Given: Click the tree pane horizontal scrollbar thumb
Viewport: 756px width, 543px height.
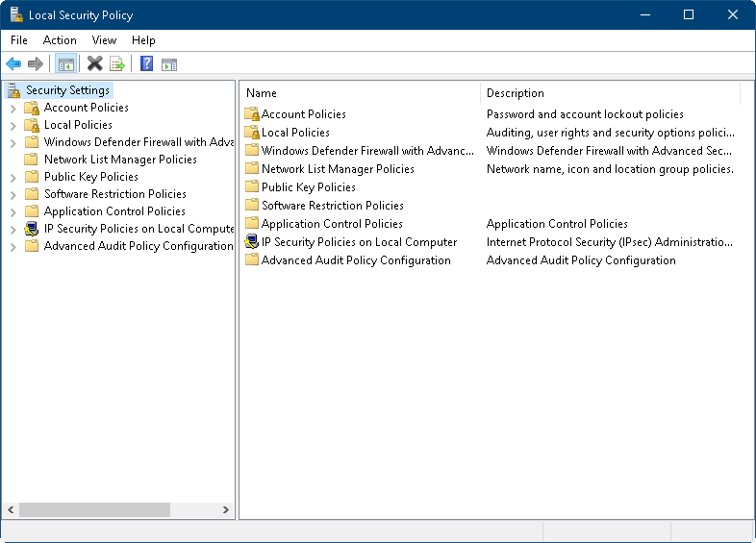Looking at the screenshot, I should (93, 509).
